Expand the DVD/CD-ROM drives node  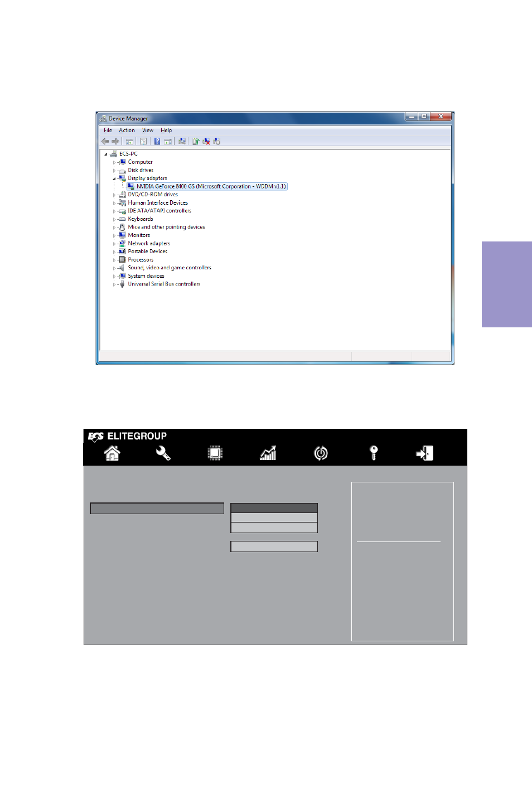click(114, 195)
